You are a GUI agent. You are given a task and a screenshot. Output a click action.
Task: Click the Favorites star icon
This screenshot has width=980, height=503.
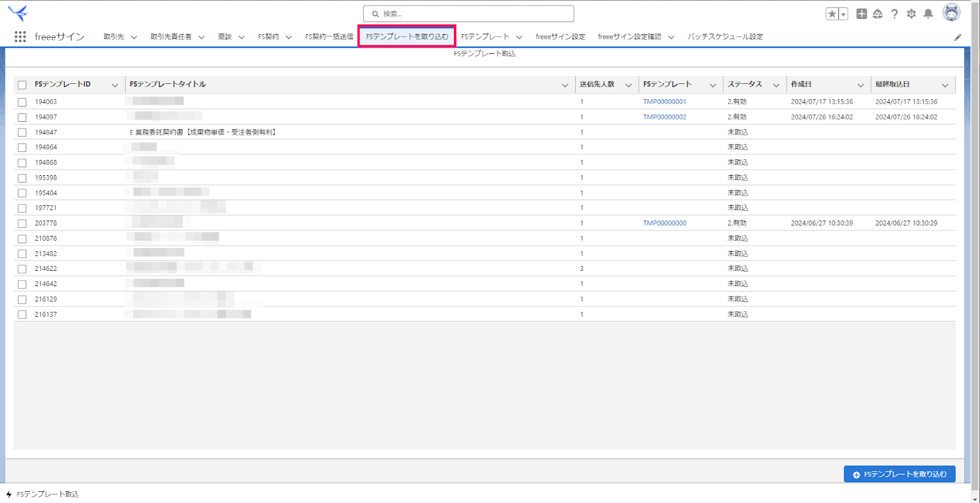[832, 14]
